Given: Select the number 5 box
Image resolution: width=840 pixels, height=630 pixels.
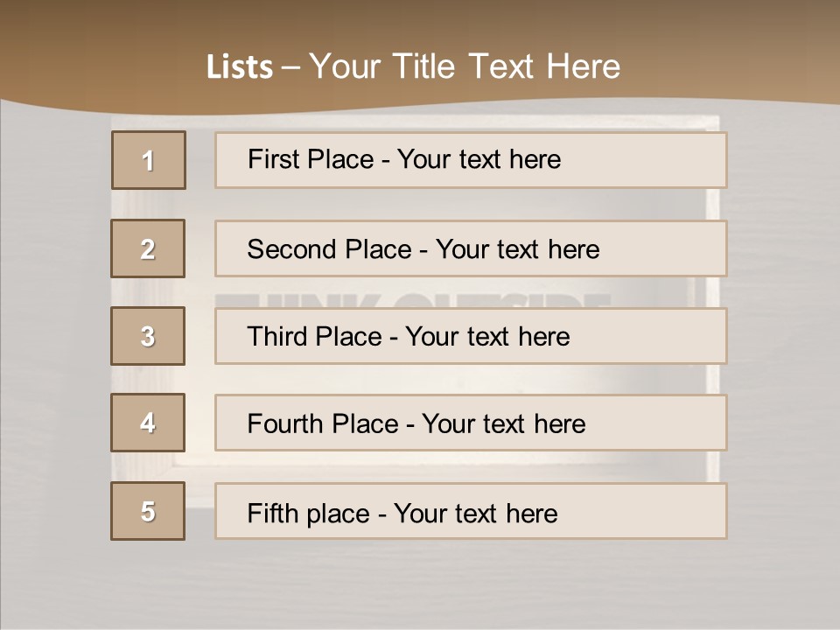Looking at the screenshot, I should click(148, 511).
